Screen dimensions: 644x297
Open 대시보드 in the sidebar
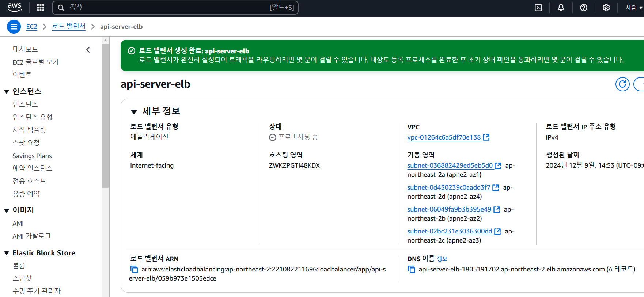click(25, 49)
